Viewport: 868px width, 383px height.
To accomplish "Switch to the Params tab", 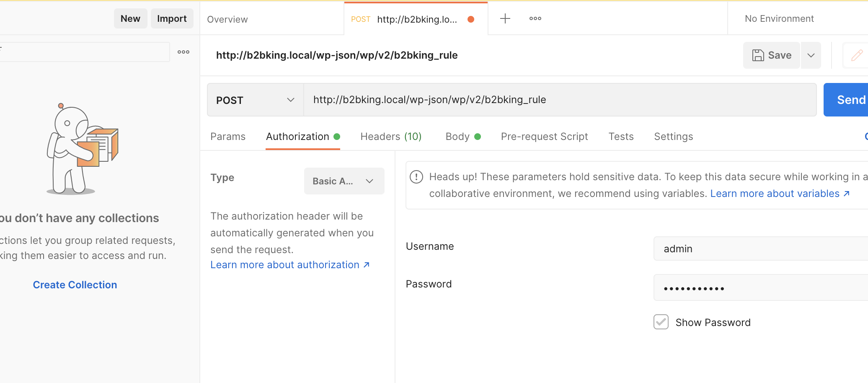I will (228, 137).
